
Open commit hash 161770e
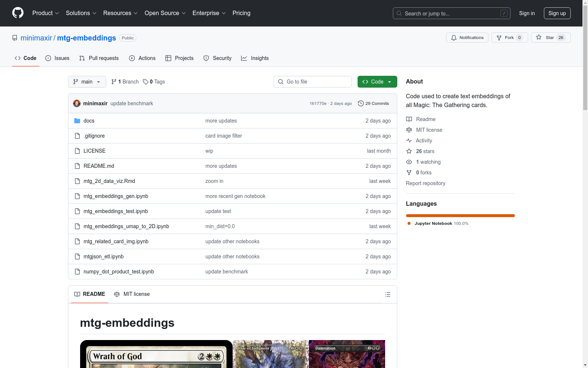pyautogui.click(x=318, y=103)
